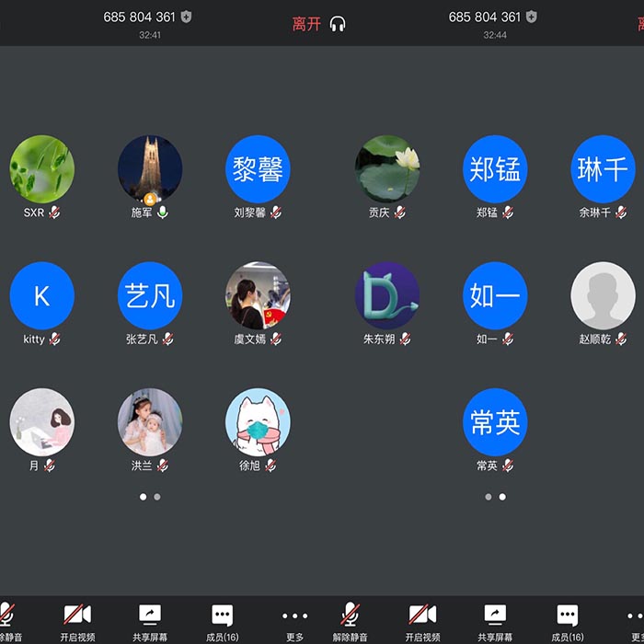Tap the shield icon above the 32:41 timer
Screen dimensions: 644x644
coord(187,17)
